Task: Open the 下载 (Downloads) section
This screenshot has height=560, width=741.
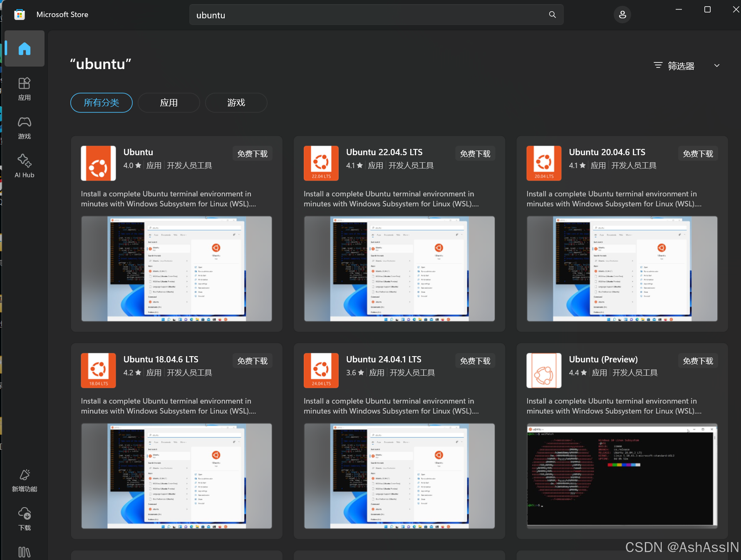Action: (x=24, y=518)
